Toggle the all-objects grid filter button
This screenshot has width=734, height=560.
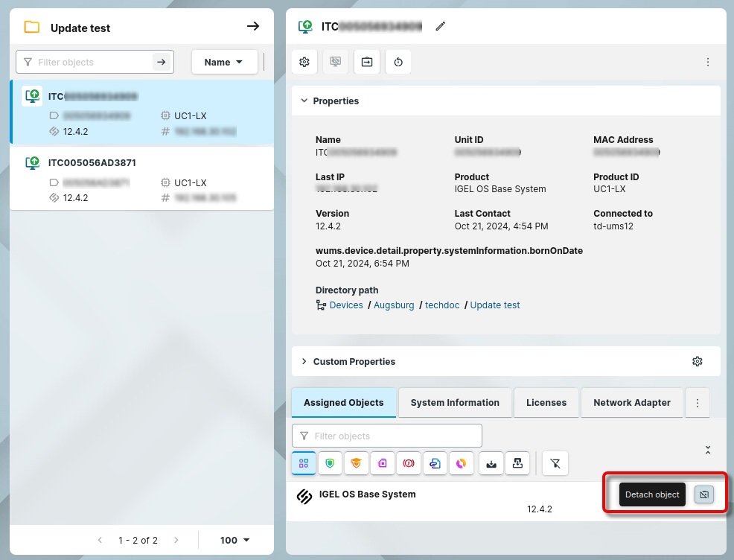tap(304, 463)
